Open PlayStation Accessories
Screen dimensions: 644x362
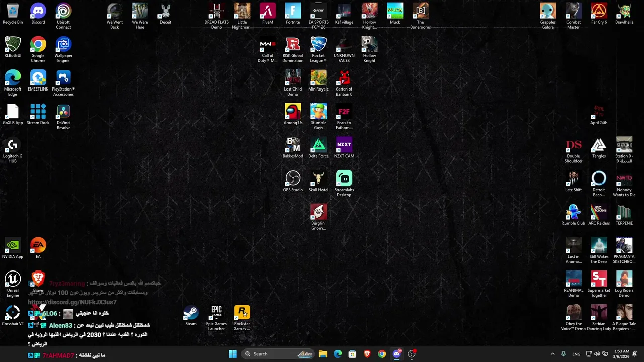click(63, 83)
